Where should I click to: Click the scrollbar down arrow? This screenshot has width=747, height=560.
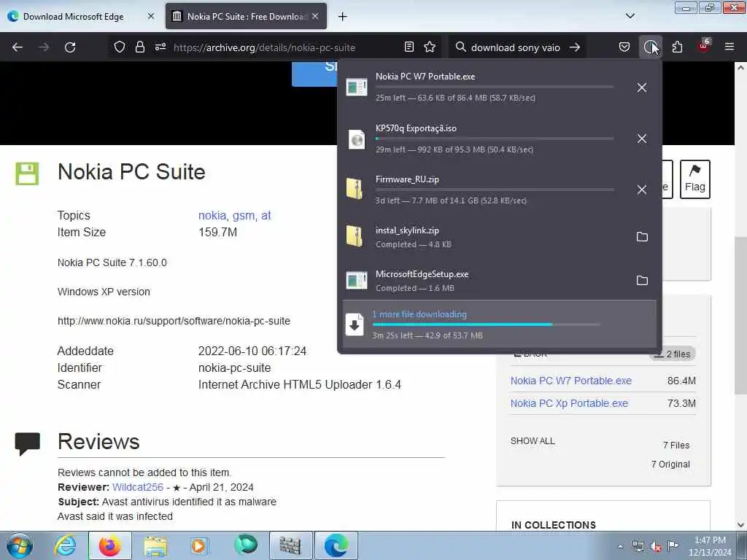[x=741, y=525]
